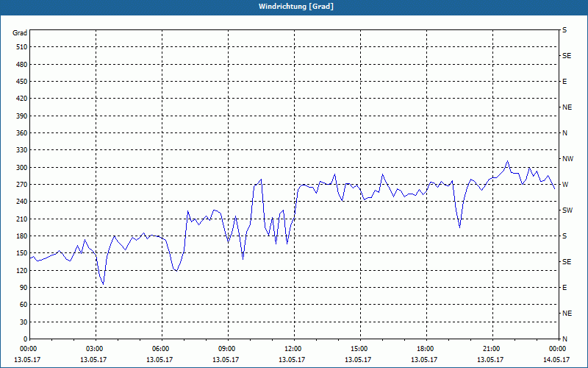Click the 420 y-axis label
Image resolution: width=588 pixels, height=368 pixels.
tap(22, 99)
